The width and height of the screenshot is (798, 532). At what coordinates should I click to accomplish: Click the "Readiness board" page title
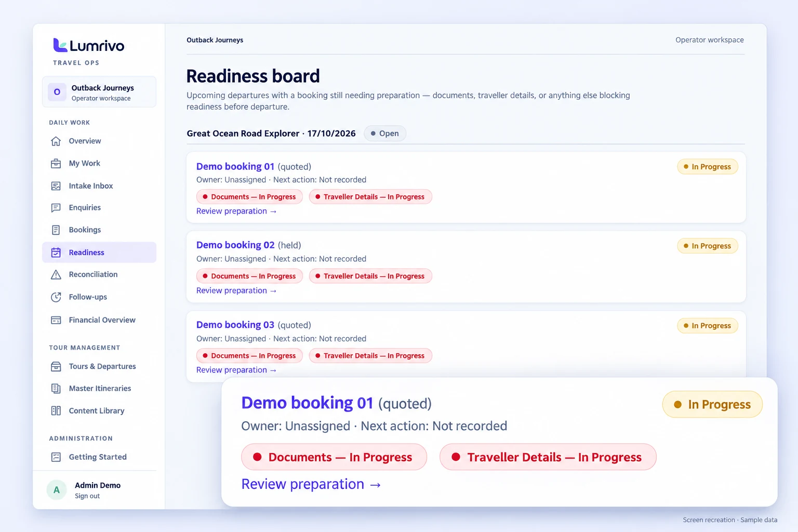(x=253, y=76)
